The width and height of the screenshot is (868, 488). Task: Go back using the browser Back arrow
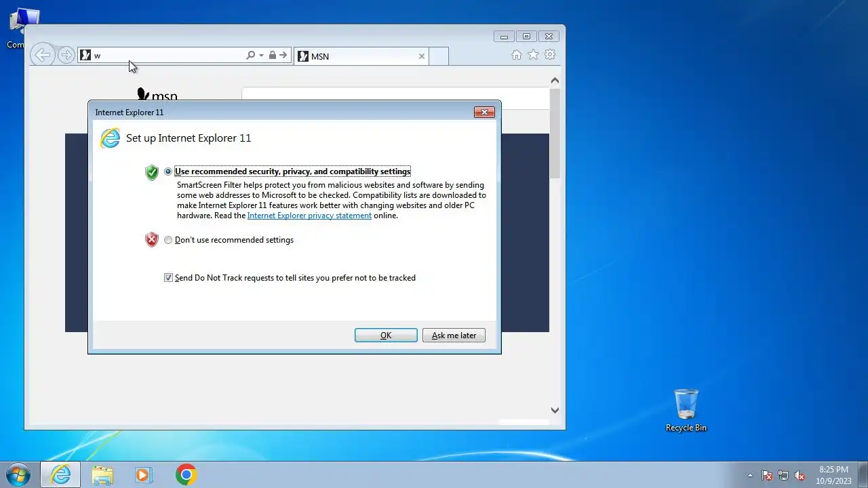43,55
